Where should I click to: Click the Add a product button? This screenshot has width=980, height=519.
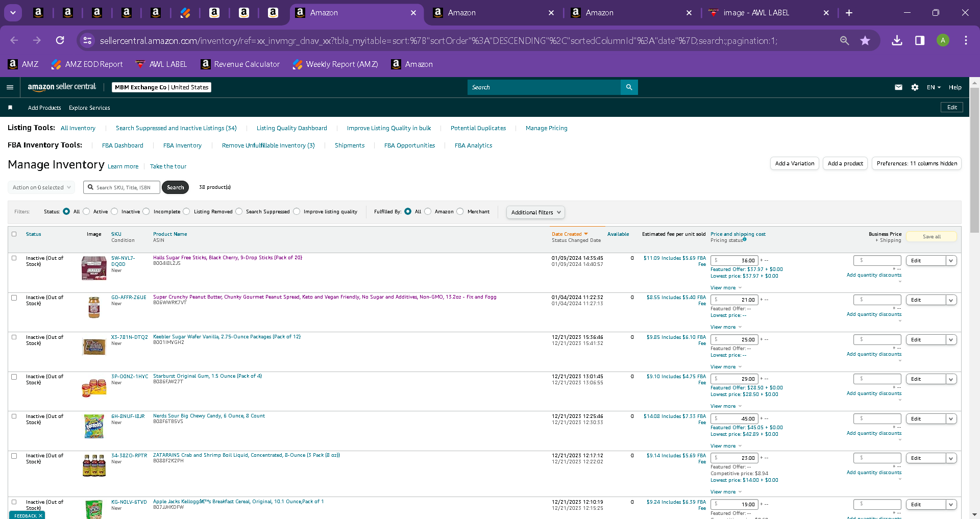click(x=845, y=163)
